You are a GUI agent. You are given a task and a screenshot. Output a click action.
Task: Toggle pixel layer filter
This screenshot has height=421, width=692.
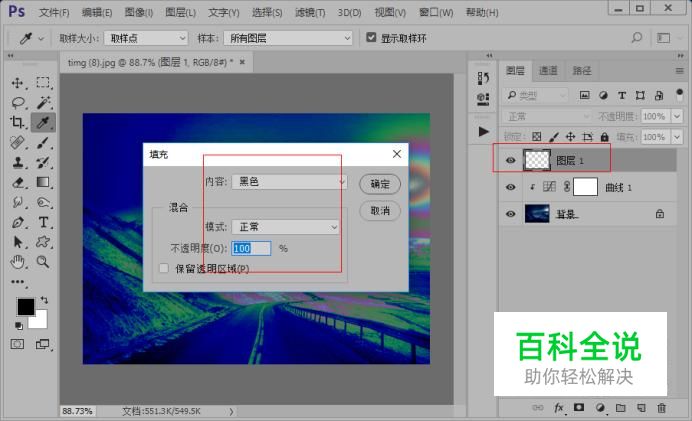584,95
